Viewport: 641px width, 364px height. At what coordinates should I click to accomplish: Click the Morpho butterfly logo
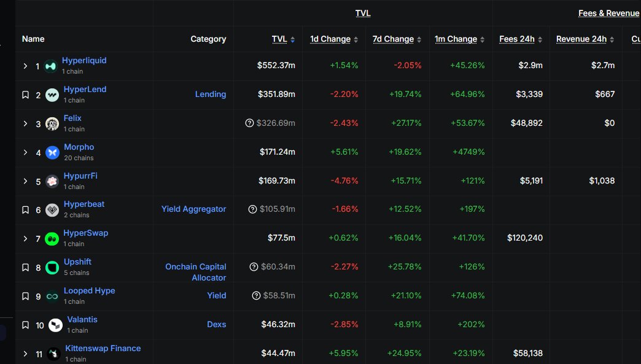52,153
